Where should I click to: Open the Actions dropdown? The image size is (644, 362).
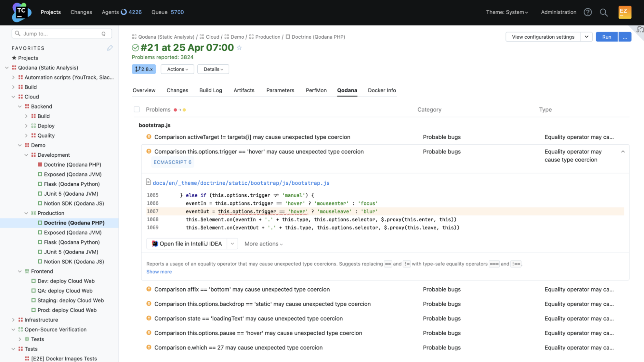(x=177, y=69)
